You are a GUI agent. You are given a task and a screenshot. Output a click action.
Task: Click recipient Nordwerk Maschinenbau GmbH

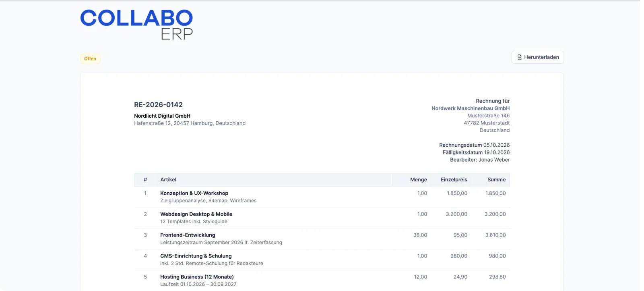tap(471, 108)
